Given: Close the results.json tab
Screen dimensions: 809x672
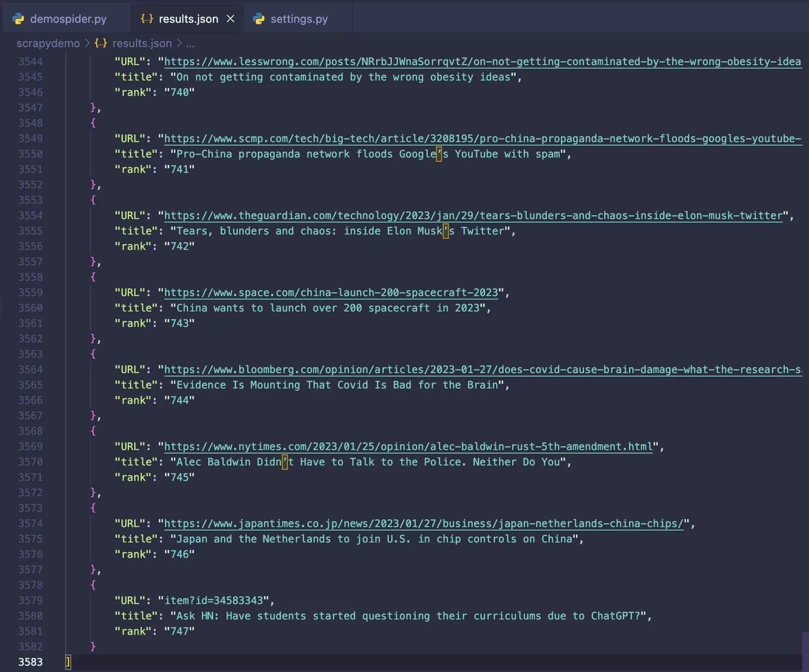Looking at the screenshot, I should click(231, 18).
